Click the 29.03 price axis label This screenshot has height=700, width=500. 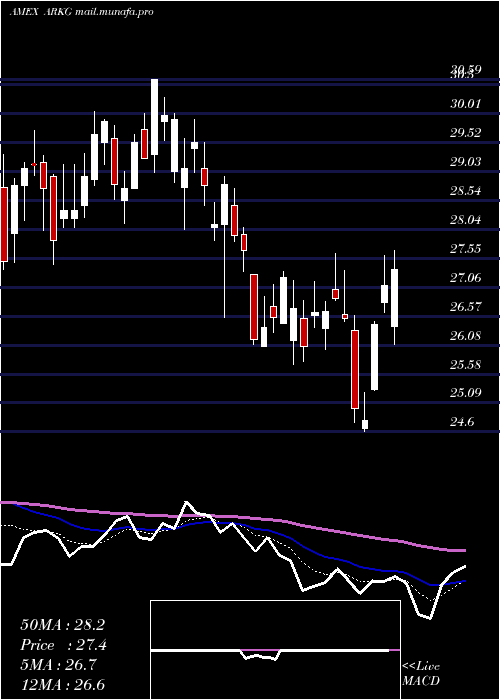click(x=466, y=162)
